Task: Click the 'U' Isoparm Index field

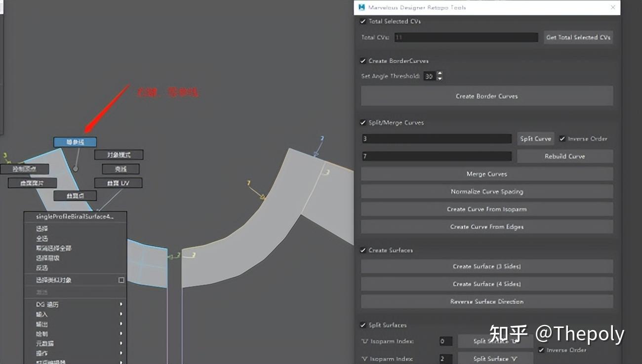Action: click(x=445, y=341)
